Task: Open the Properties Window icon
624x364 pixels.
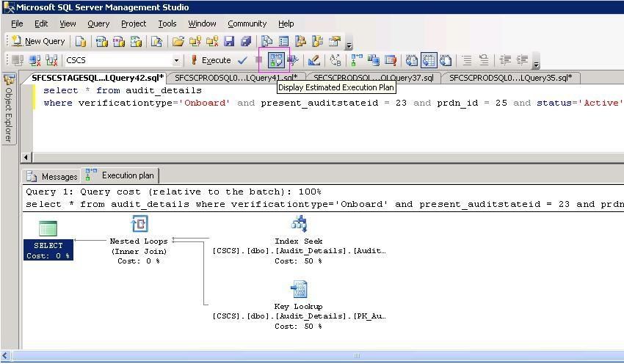Action: pyautogui.click(x=335, y=41)
